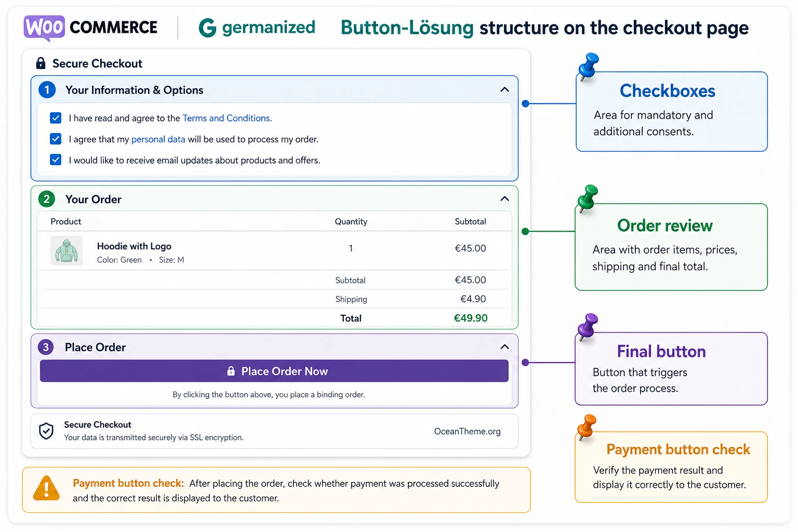This screenshot has width=798, height=532.
Task: Visit the OceanTheme.org link
Action: (468, 431)
